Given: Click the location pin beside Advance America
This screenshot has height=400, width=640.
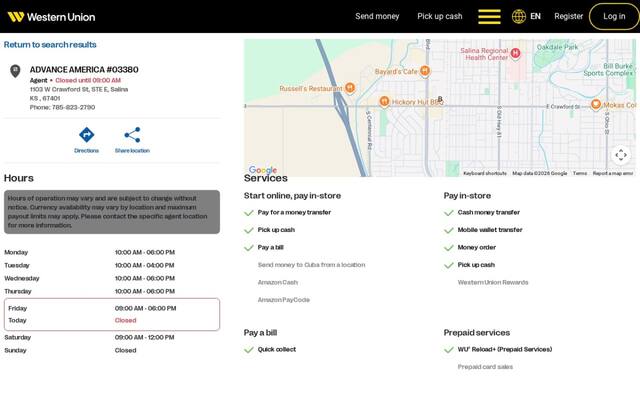Looking at the screenshot, I should tap(15, 71).
